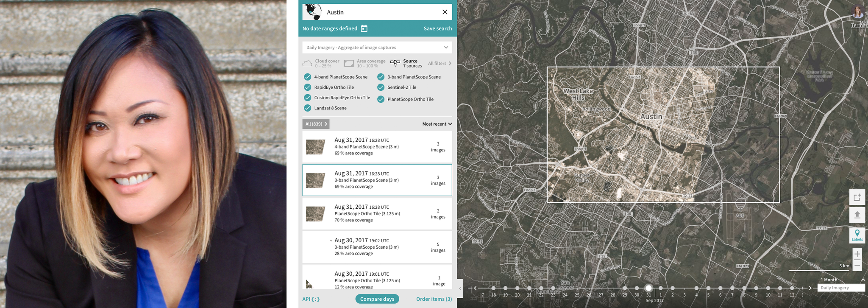This screenshot has height=308, width=868.
Task: Select day 29 on the timeline
Action: coord(625,288)
